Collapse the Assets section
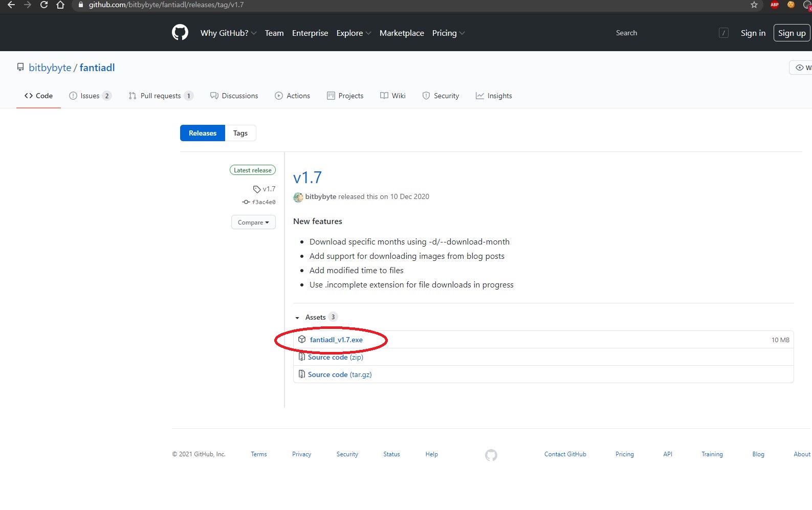Viewport: 812px width, 510px height. 316,317
